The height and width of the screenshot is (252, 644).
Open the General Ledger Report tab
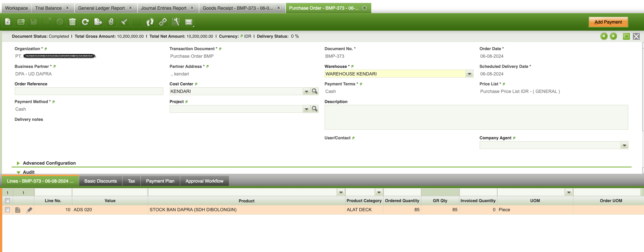101,8
